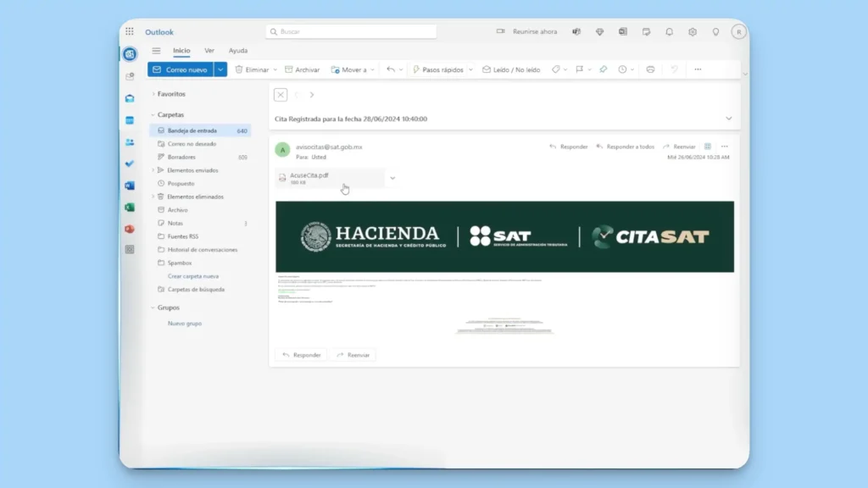
Task: Close the open message with X
Action: [281, 95]
